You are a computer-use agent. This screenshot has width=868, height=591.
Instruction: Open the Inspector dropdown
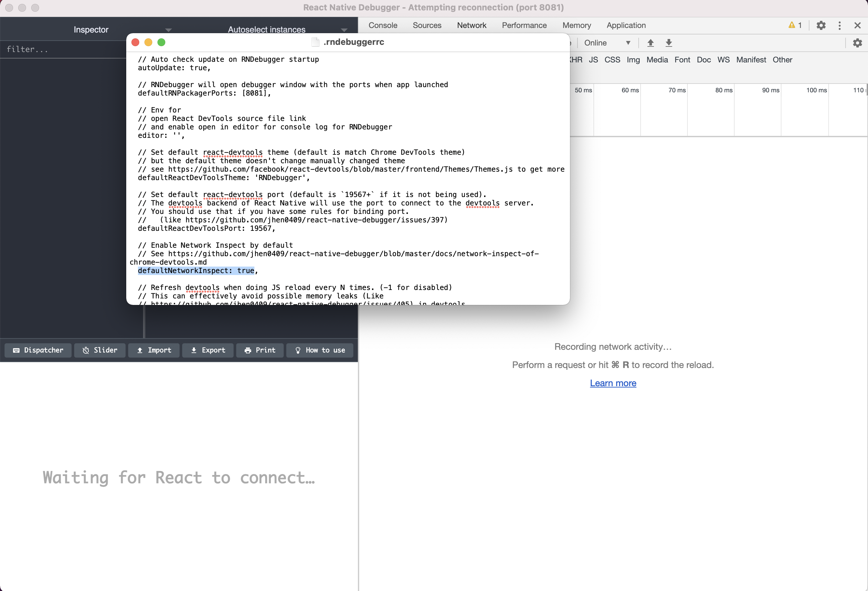pos(91,30)
